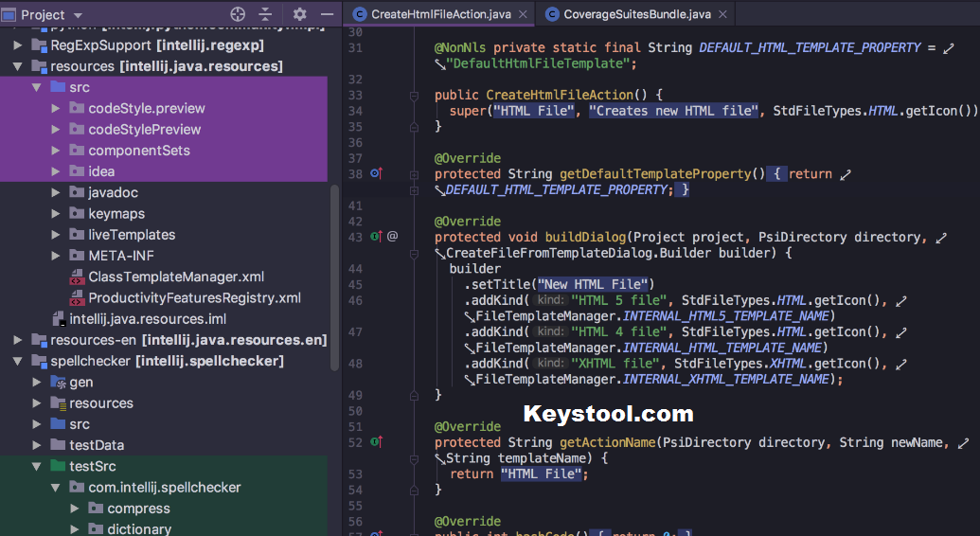Click the override gutter icon on line 43
Screen dimensions: 980x536
376,237
